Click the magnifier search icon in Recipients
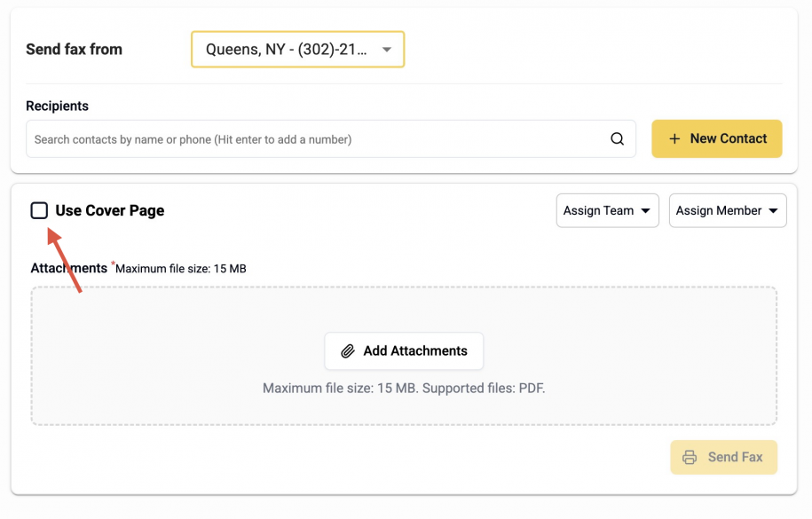Image resolution: width=812 pixels, height=519 pixels. (x=617, y=139)
